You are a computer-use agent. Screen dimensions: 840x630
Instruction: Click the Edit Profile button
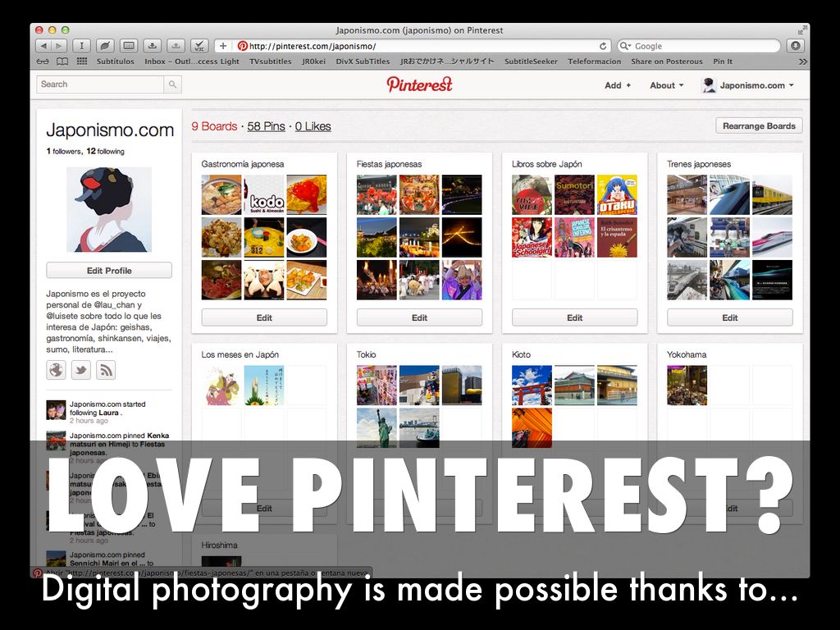point(109,271)
